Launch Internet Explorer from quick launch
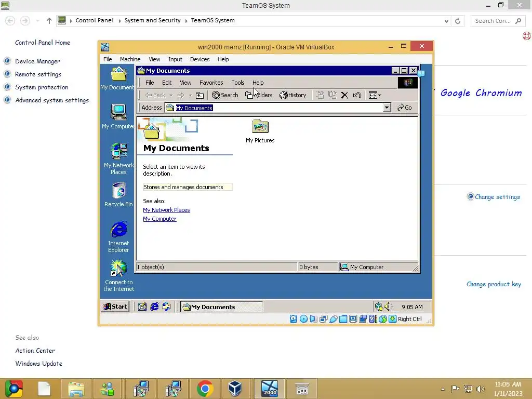532x399 pixels. click(154, 307)
